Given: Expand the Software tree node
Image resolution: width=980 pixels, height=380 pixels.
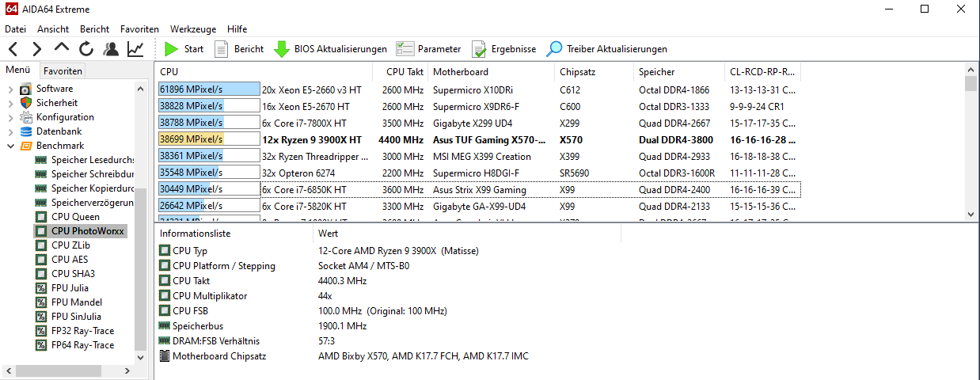Looking at the screenshot, I should point(10,89).
